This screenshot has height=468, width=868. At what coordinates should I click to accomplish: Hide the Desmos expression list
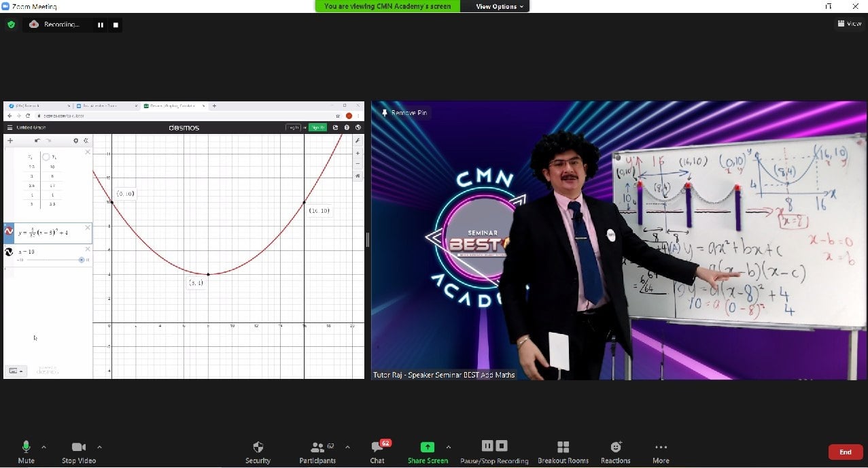pyautogui.click(x=86, y=141)
